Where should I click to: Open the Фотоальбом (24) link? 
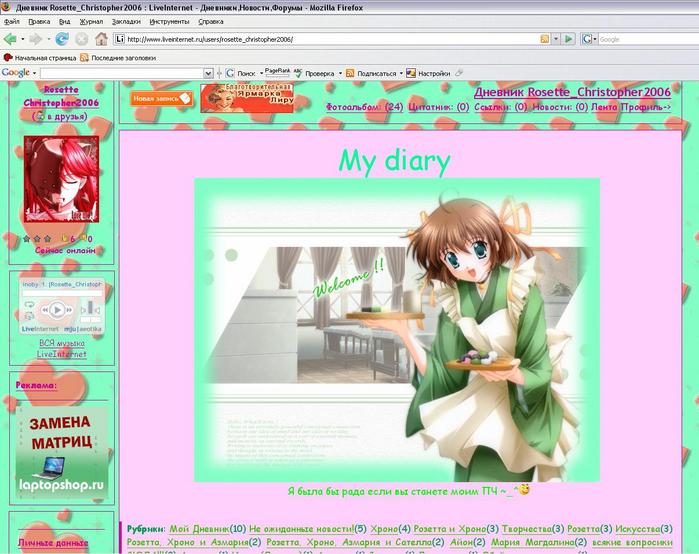(365, 107)
